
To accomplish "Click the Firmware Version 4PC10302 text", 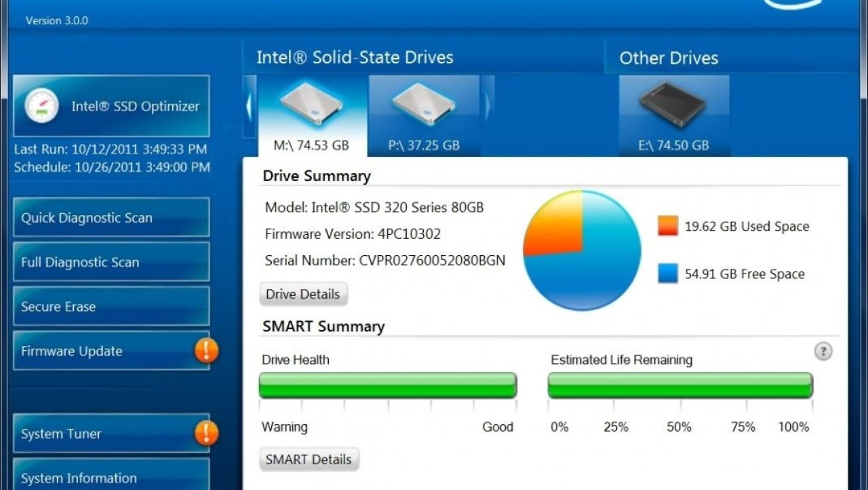I will [353, 234].
